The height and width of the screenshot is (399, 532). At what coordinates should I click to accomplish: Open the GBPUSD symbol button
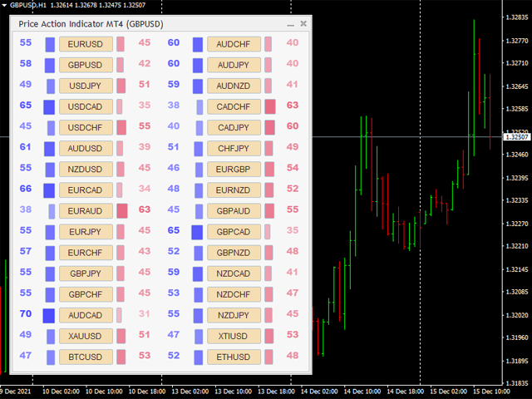(86, 65)
